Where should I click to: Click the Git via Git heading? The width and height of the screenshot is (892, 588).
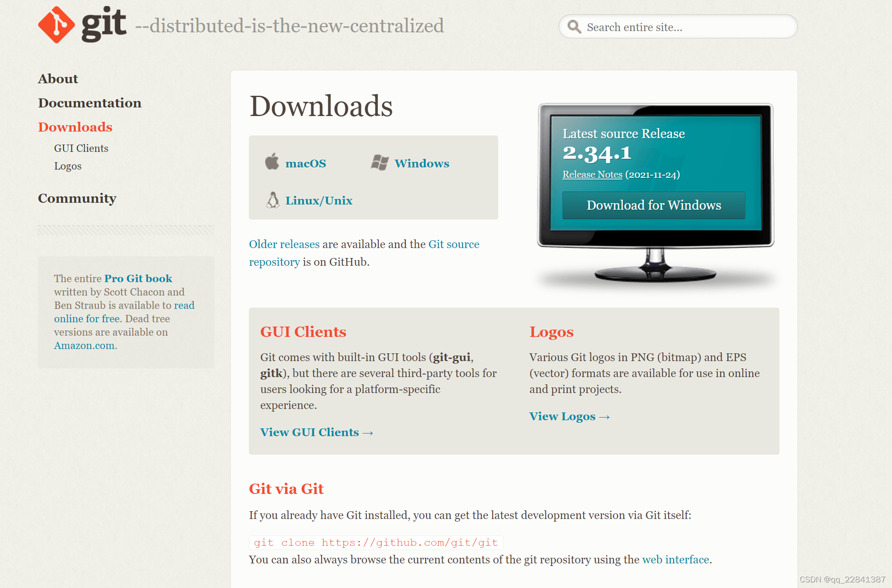[x=286, y=489]
